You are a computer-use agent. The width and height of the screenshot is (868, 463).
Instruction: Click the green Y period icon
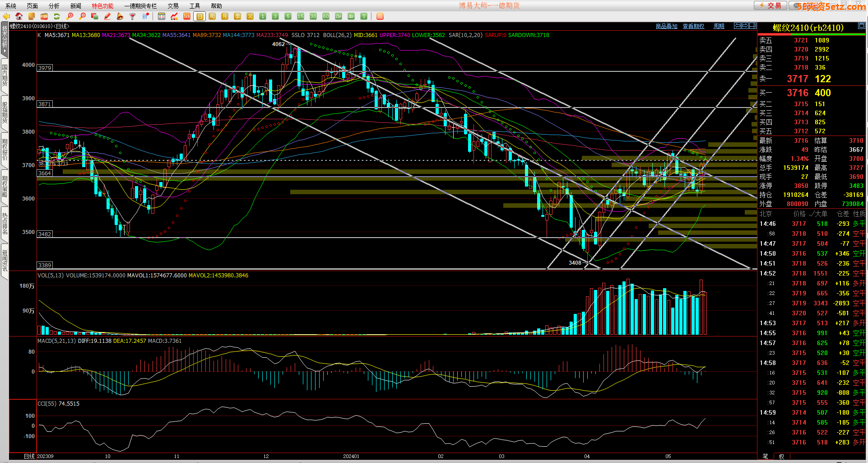pyautogui.click(x=364, y=16)
